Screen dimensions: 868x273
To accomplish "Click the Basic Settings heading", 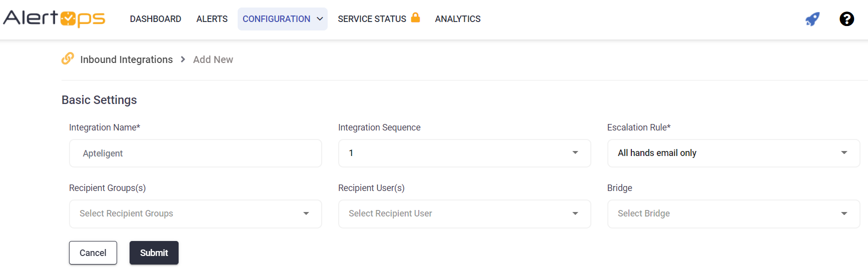I will click(99, 100).
